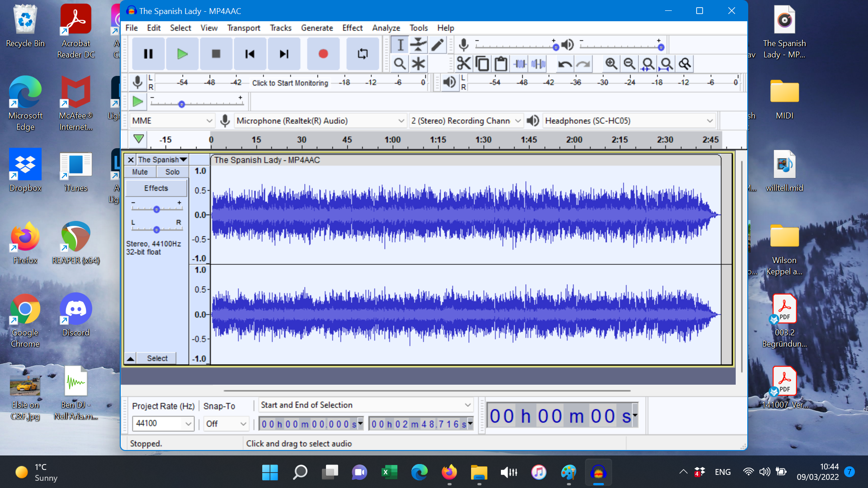
Task: Click the Trim audio outside selection icon
Action: click(520, 64)
